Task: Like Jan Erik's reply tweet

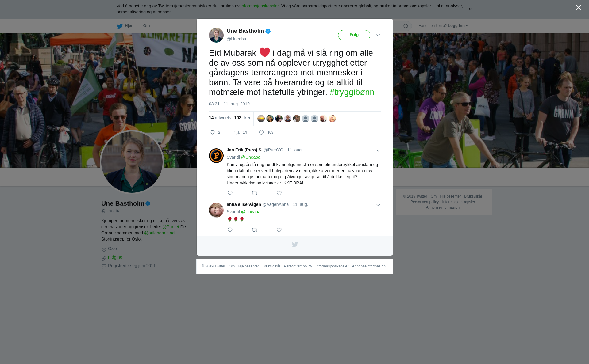Action: point(279,193)
